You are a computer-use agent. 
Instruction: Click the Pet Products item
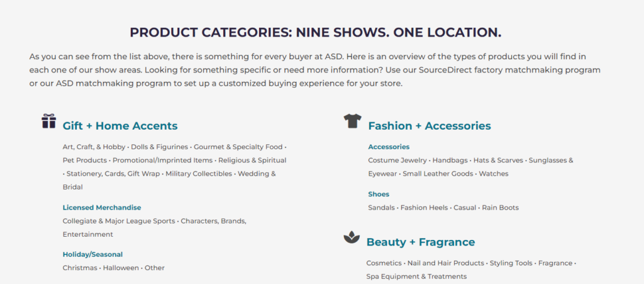pyautogui.click(x=84, y=160)
